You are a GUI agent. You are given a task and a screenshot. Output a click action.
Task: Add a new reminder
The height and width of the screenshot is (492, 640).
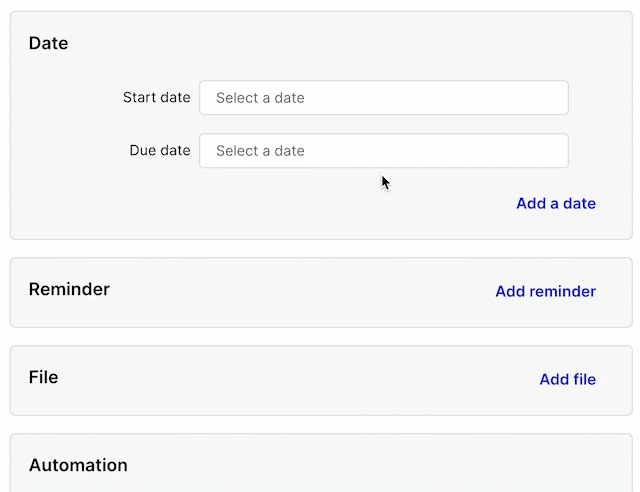tap(545, 292)
